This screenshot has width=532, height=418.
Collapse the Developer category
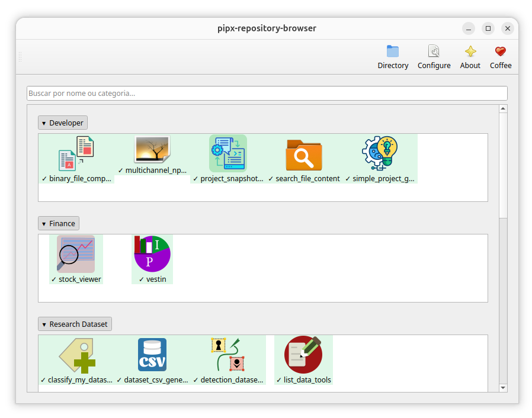point(63,123)
